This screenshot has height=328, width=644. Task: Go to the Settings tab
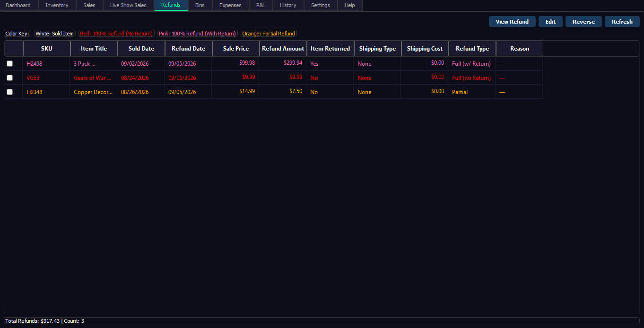321,5
